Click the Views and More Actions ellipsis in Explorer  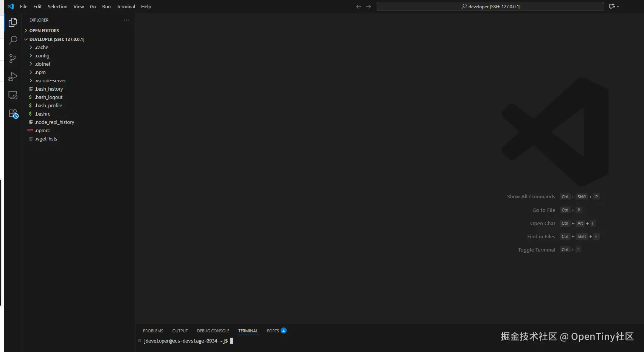pyautogui.click(x=126, y=20)
